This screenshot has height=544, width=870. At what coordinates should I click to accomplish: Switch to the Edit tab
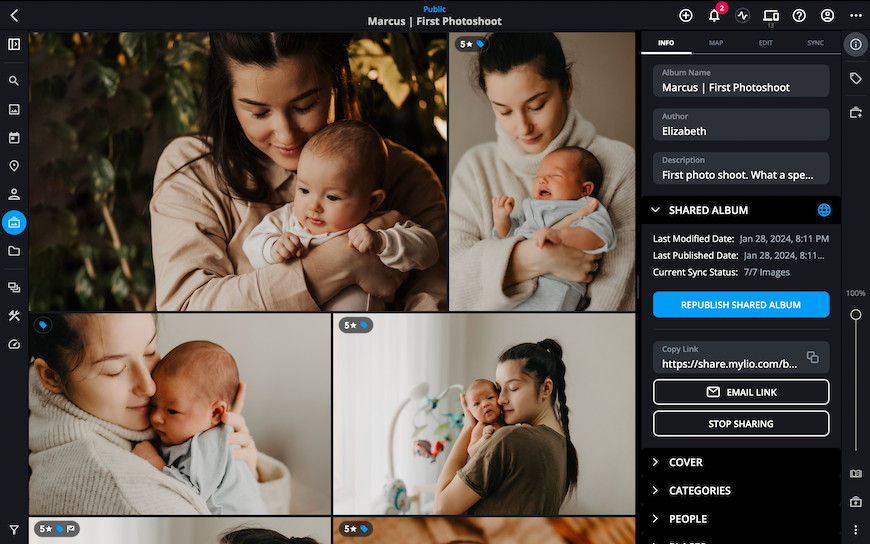[766, 43]
